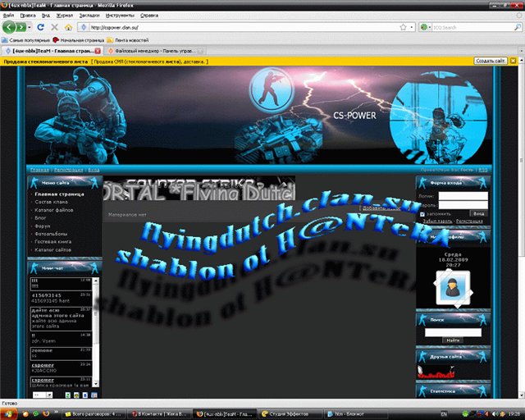Go back with the green Back arrow
The height and width of the screenshot is (420, 525).
9,27
